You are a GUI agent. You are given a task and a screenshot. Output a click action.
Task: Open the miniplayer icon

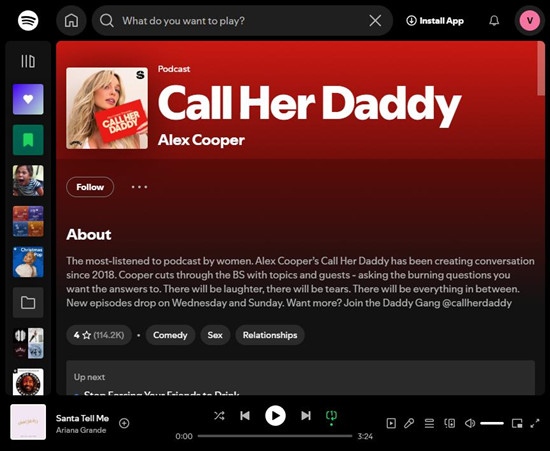pos(517,423)
